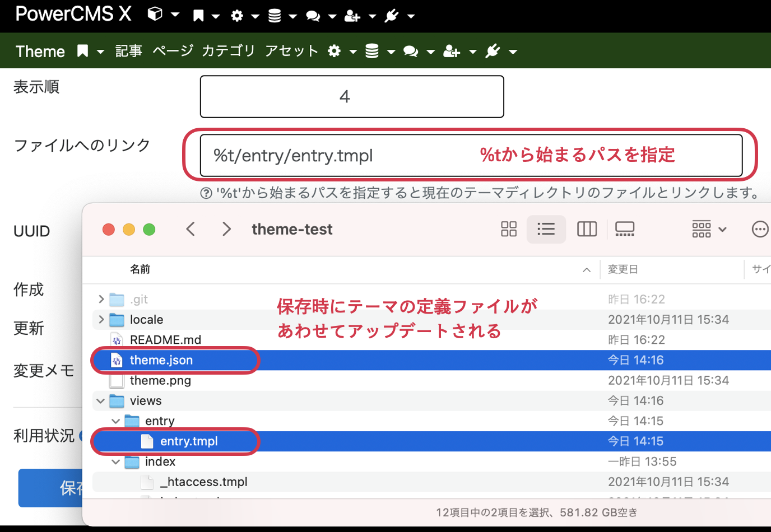Click the ファイルへのリンク path field
This screenshot has height=532, width=771.
point(471,155)
